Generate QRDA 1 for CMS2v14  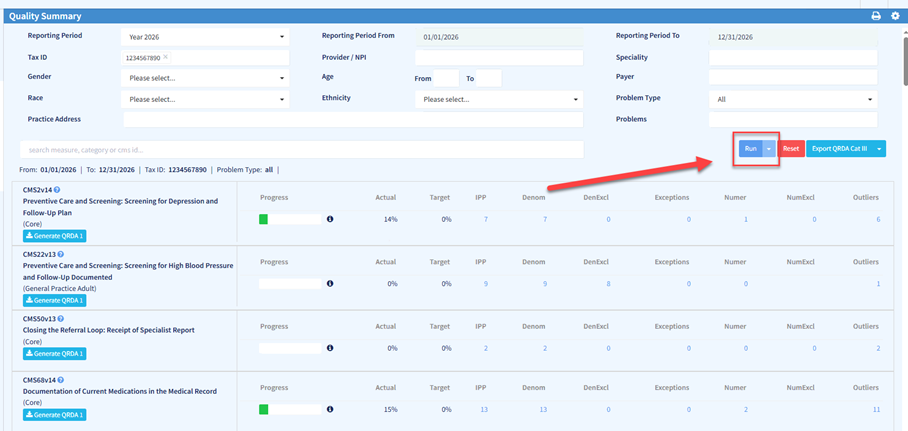(54, 235)
